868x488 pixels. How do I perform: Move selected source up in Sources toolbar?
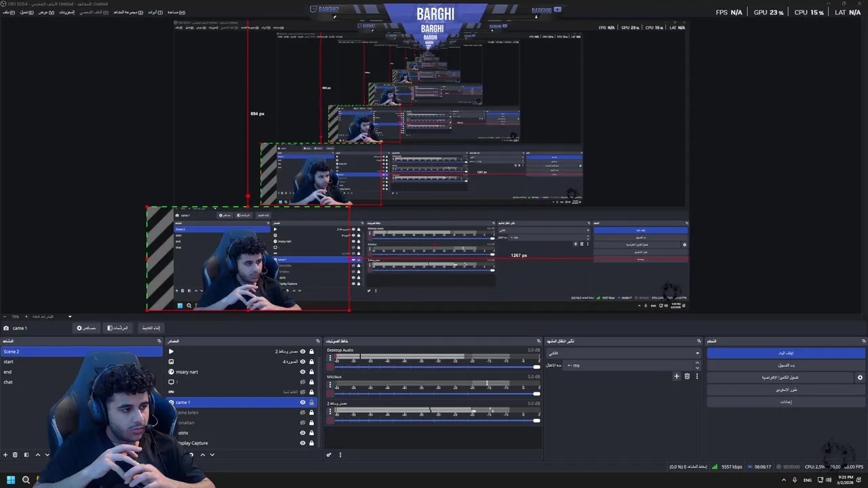[x=202, y=455]
